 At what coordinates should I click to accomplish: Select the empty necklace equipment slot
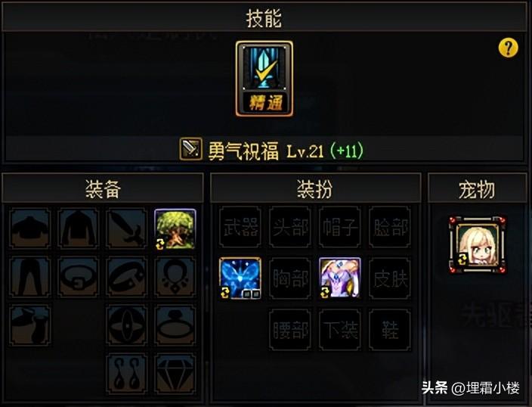[x=175, y=277]
